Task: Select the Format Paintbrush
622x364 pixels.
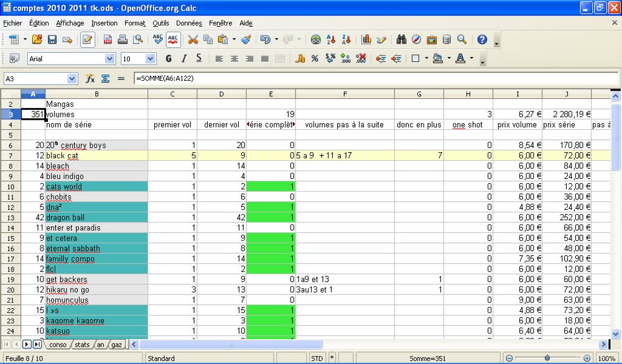Action: pyautogui.click(x=246, y=40)
